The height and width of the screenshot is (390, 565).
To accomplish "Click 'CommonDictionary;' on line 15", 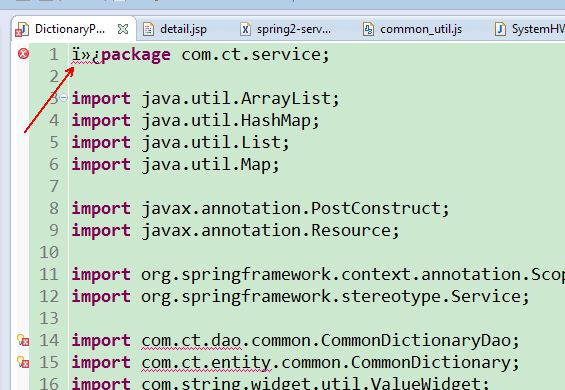I will (435, 362).
